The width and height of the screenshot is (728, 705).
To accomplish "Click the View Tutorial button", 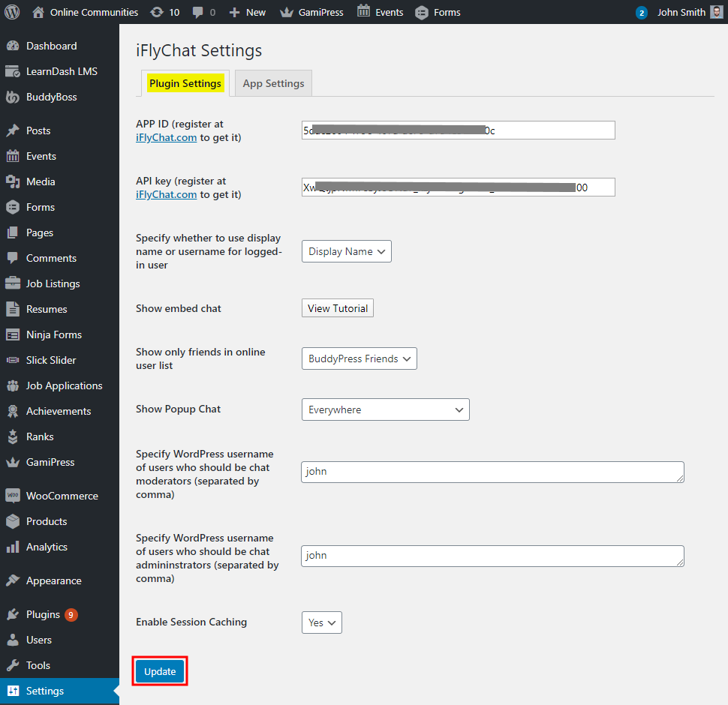I will pos(338,308).
